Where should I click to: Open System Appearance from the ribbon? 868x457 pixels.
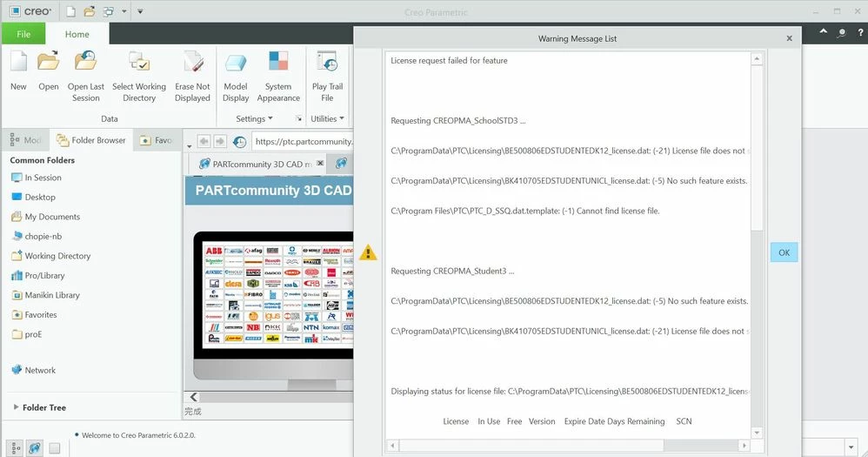tap(278, 77)
